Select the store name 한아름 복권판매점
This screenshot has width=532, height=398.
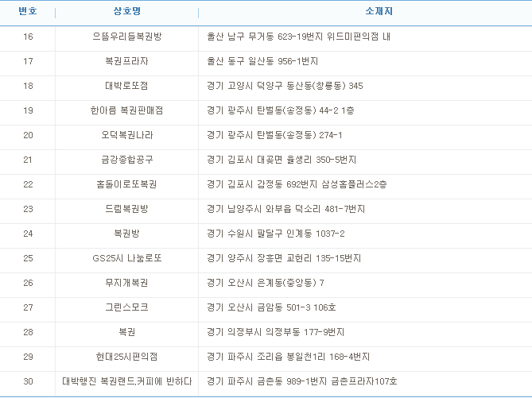tap(127, 110)
